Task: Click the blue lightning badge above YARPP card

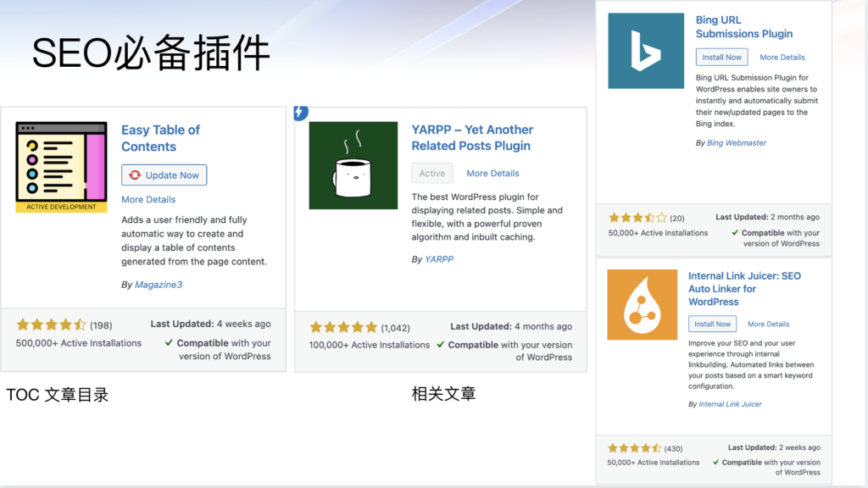Action: click(x=300, y=112)
